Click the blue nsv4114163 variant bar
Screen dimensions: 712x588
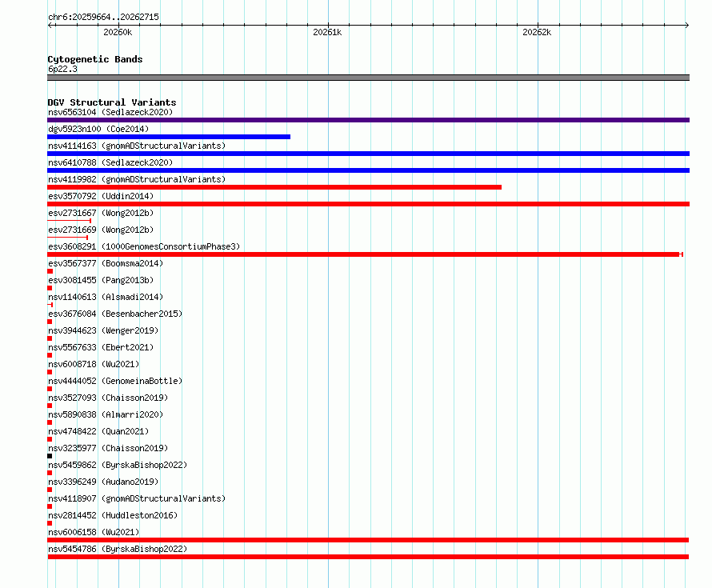(368, 154)
